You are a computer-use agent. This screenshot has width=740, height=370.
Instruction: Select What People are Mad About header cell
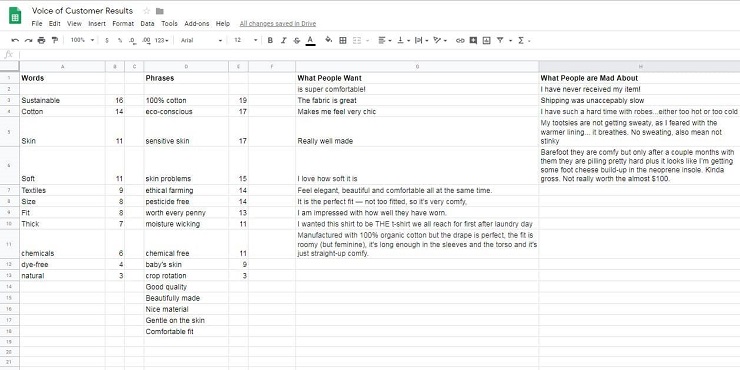click(639, 78)
